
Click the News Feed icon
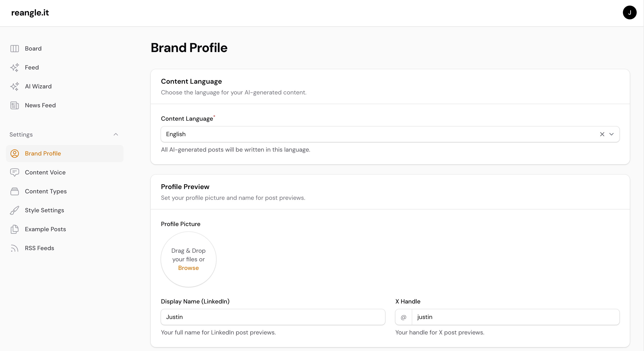coord(14,105)
